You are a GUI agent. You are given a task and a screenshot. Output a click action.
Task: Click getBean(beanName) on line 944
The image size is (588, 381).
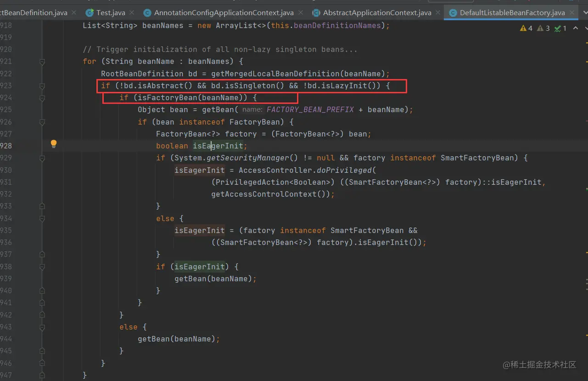(x=176, y=339)
